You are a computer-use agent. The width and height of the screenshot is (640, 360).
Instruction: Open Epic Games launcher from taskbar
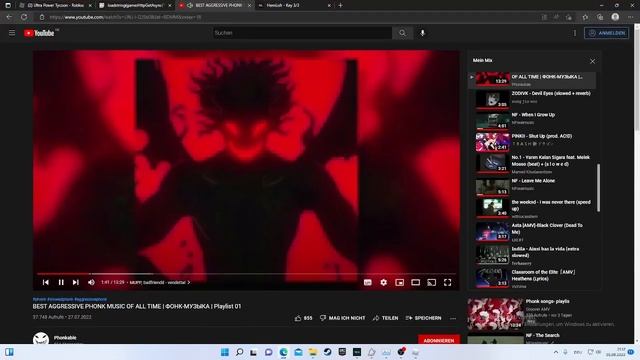342,352
